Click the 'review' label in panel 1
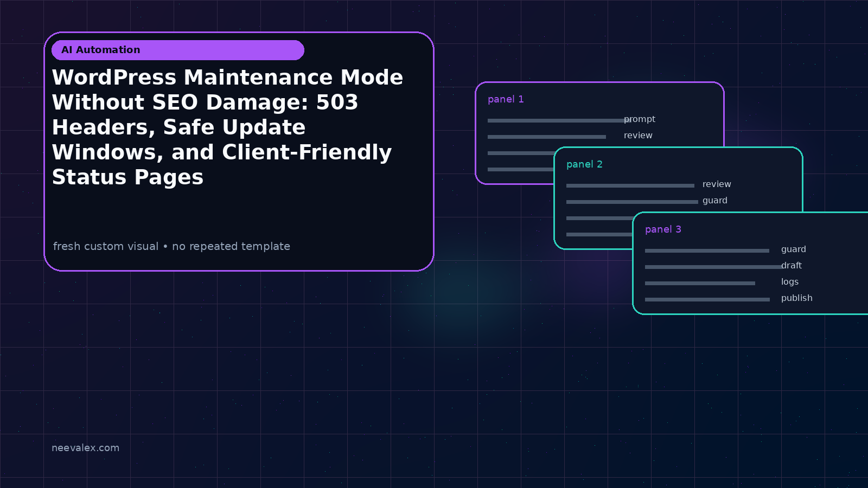This screenshot has height=488, width=868. click(638, 136)
